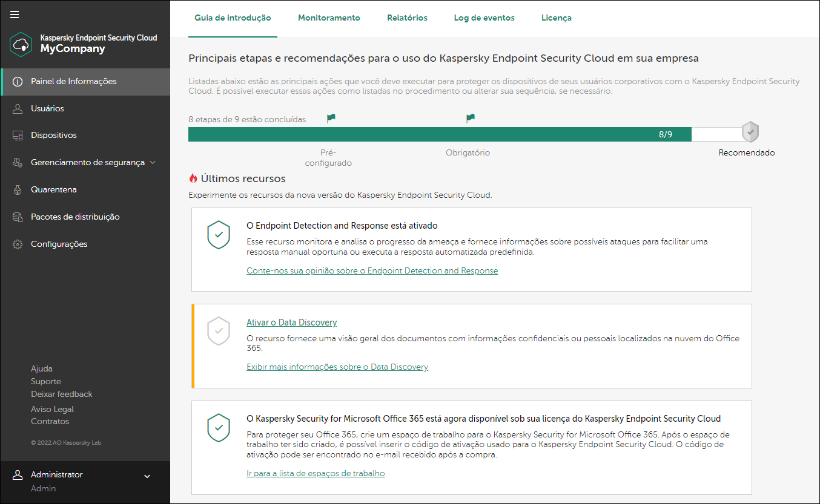Click the MyCompany workspace name

pyautogui.click(x=73, y=49)
